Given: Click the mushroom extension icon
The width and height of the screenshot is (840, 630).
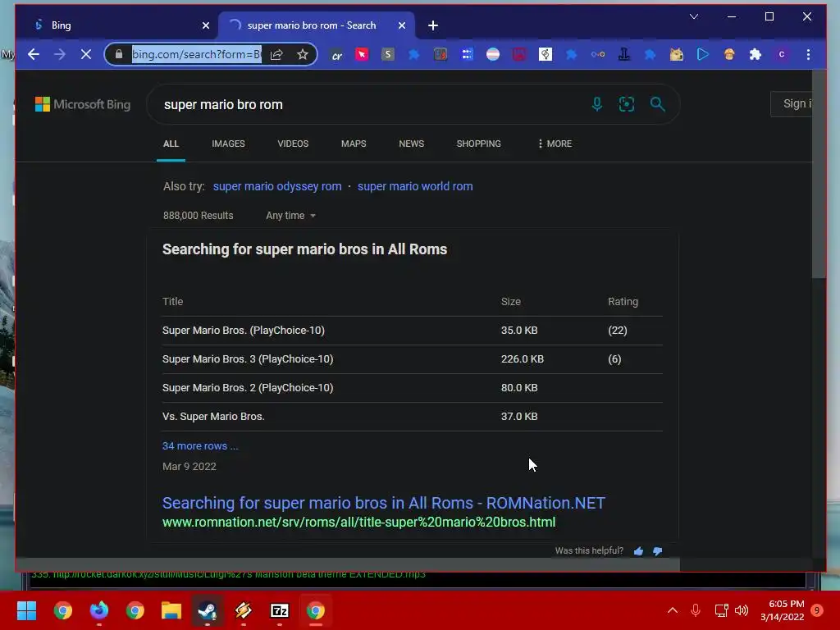Looking at the screenshot, I should pyautogui.click(x=729, y=54).
